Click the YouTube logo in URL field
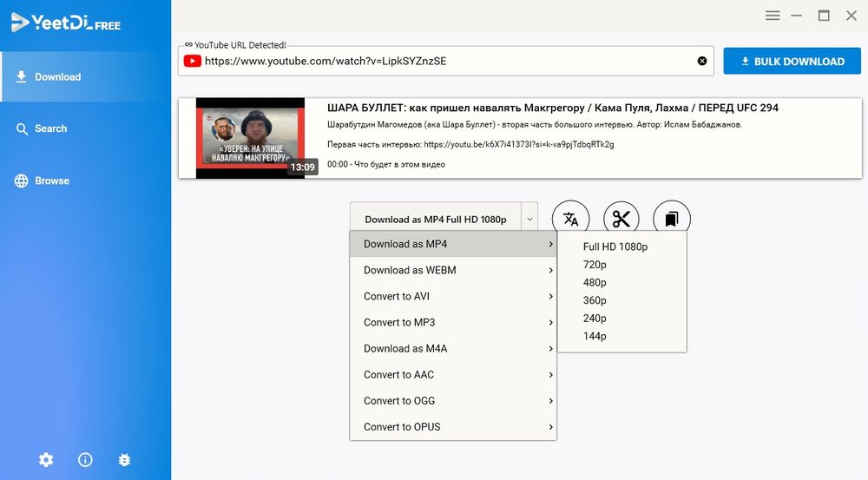The height and width of the screenshot is (480, 868). pos(192,61)
